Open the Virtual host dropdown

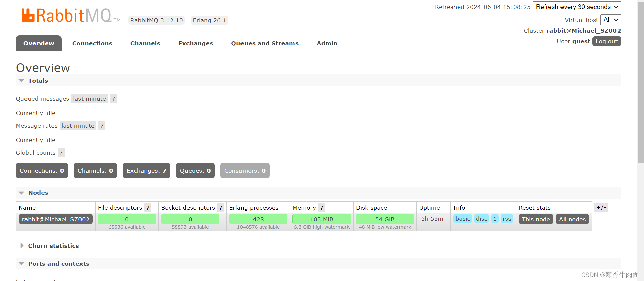pos(610,20)
